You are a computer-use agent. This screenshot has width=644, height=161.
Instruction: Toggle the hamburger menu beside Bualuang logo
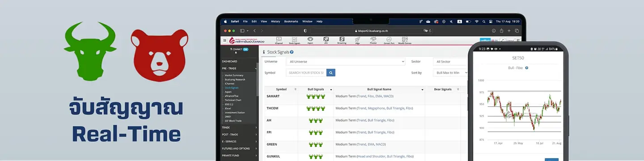coord(225,40)
